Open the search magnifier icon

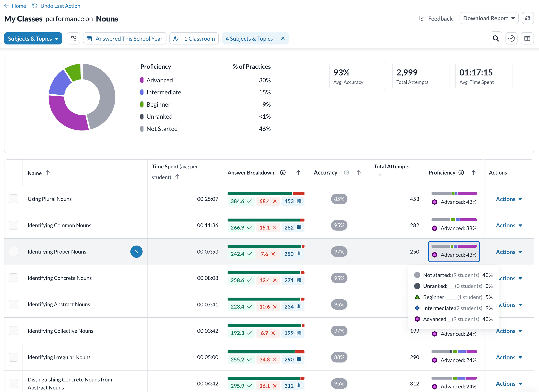click(x=496, y=39)
